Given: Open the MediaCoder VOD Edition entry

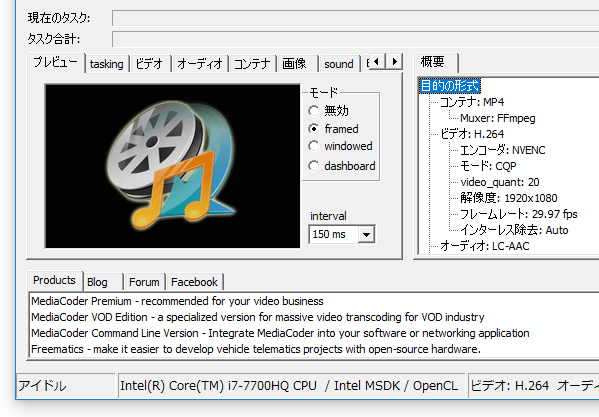Looking at the screenshot, I should [x=258, y=317].
